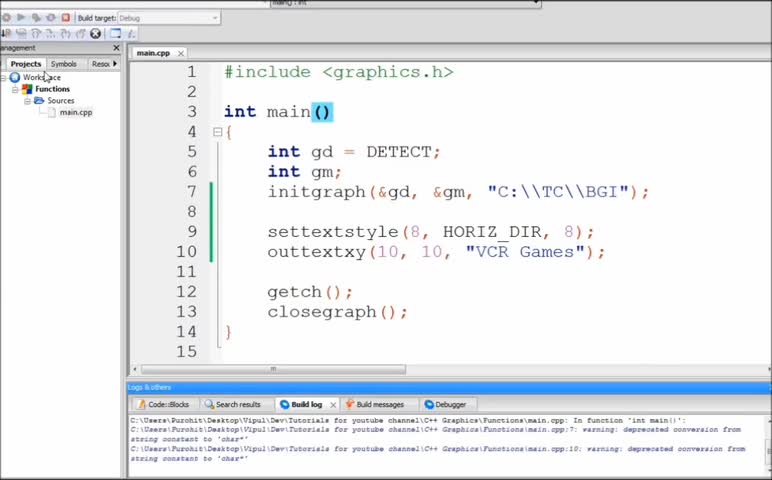Click the Build gear icon in toolbar
This screenshot has width=772, height=480.
click(x=6, y=18)
